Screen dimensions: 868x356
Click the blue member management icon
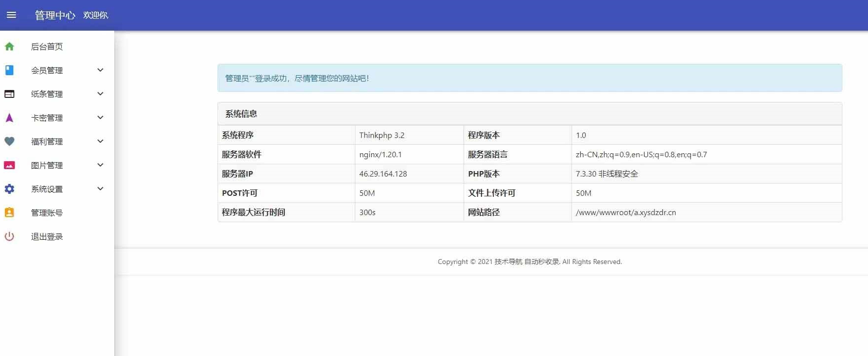coord(9,70)
